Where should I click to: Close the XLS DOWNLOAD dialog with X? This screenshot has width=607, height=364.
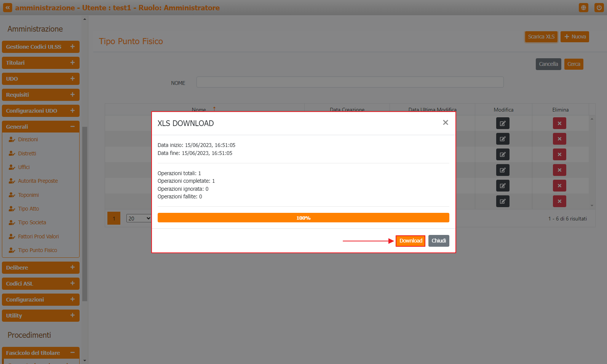(446, 123)
